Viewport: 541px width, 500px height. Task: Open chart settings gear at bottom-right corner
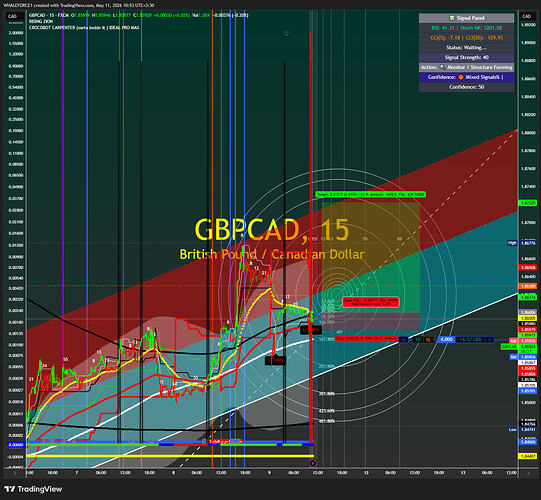point(528,473)
